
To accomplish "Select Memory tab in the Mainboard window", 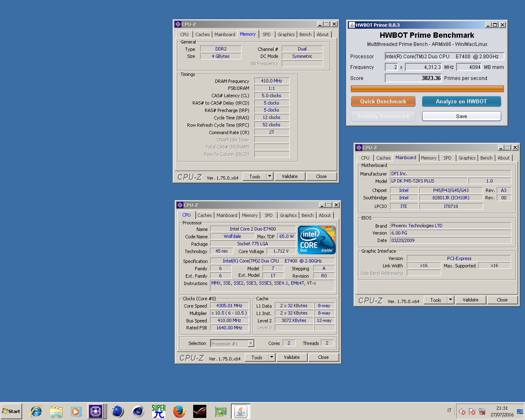I will coord(429,158).
